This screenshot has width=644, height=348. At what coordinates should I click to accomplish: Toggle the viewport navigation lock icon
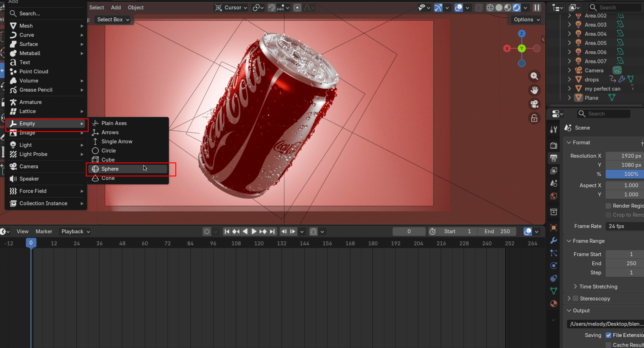pos(534,118)
